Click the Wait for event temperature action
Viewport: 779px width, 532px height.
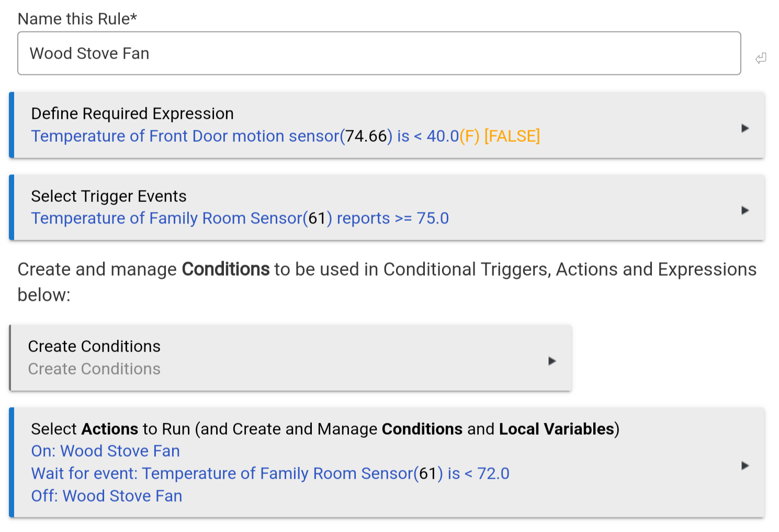pos(270,473)
